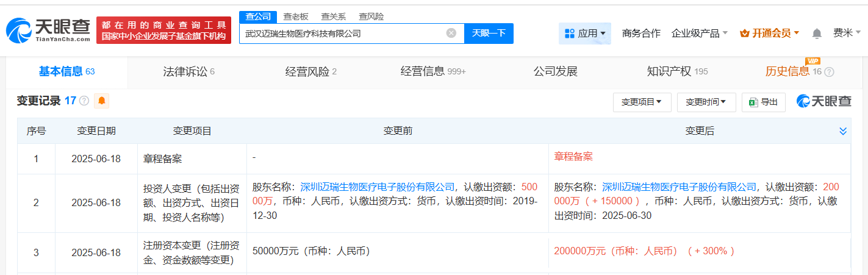The image size is (868, 275).
Task: Open the 变更时间 filter dropdown
Action: 706,102
